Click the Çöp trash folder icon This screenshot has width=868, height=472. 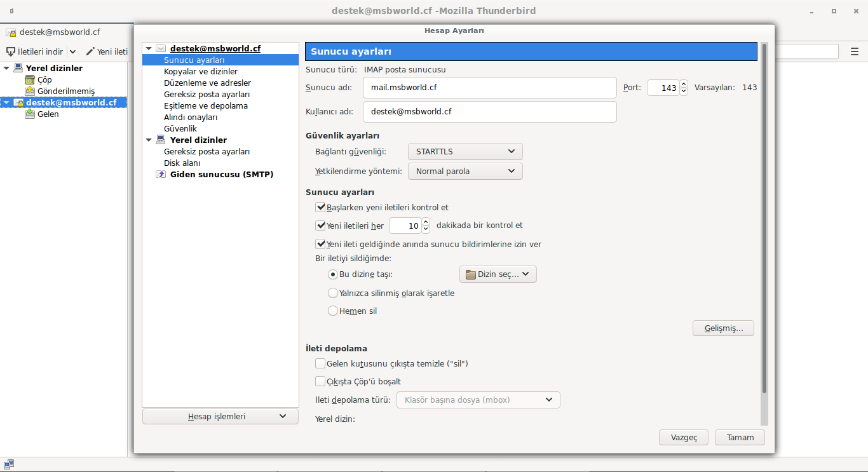pyautogui.click(x=30, y=79)
